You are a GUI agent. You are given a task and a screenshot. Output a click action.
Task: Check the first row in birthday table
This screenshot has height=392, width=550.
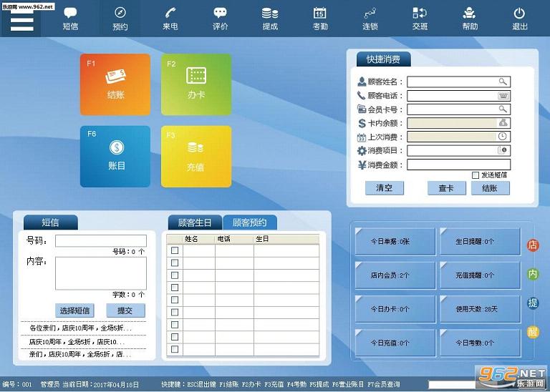coord(174,250)
